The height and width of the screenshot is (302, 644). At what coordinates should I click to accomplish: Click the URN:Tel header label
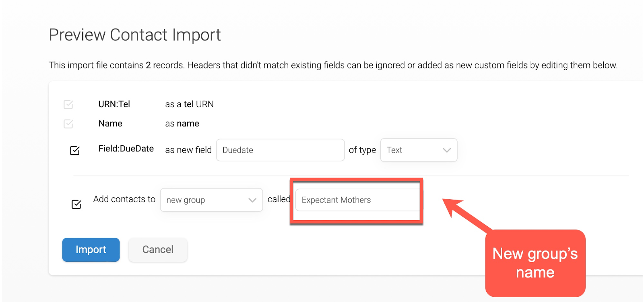[114, 104]
